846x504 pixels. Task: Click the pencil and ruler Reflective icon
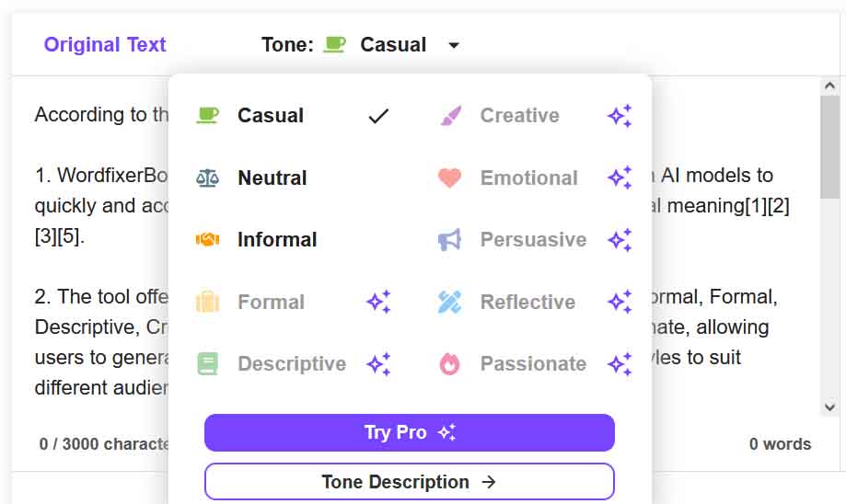point(449,302)
